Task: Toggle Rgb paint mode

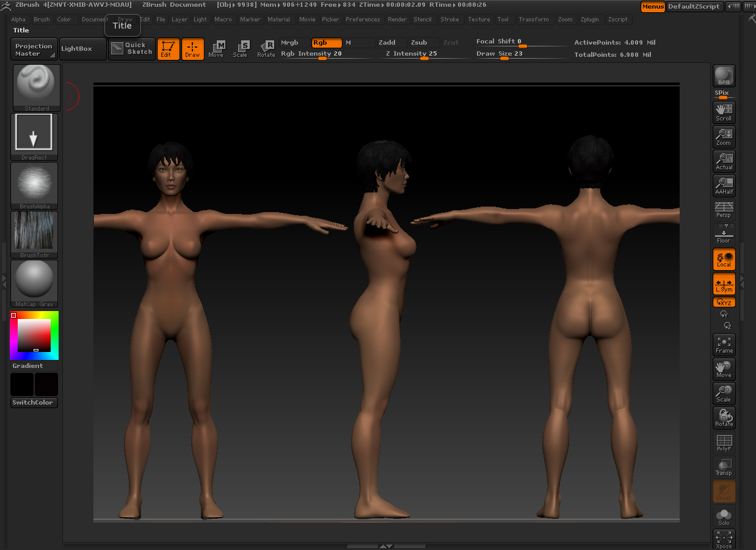Action: (327, 43)
